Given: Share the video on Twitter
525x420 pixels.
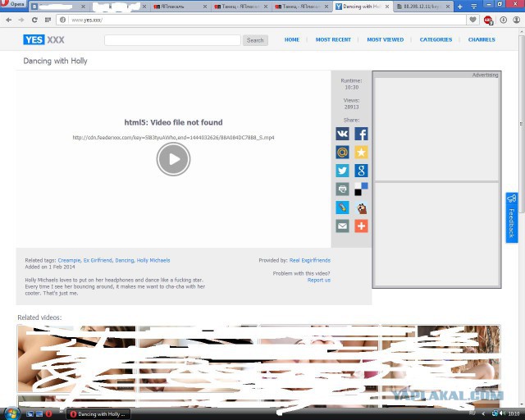Looking at the screenshot, I should click(342, 171).
